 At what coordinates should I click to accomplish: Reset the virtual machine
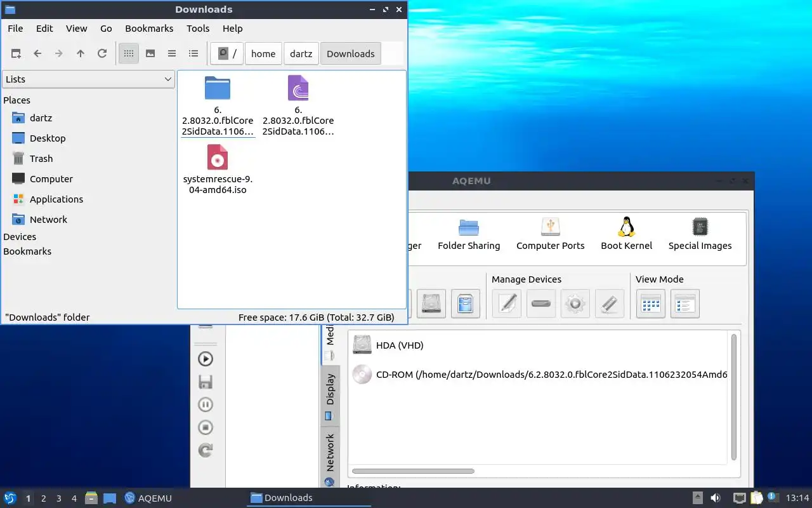[206, 450]
